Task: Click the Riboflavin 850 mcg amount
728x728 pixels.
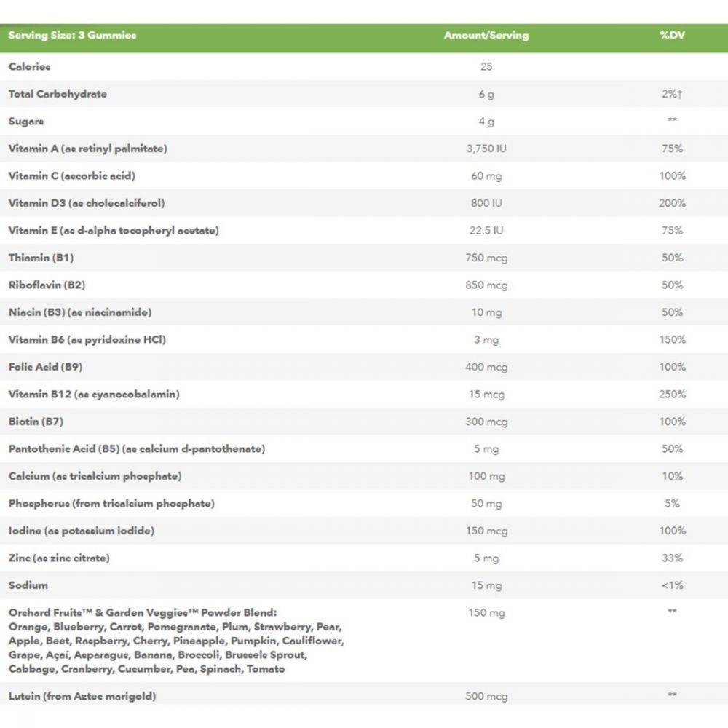Action: click(x=486, y=285)
